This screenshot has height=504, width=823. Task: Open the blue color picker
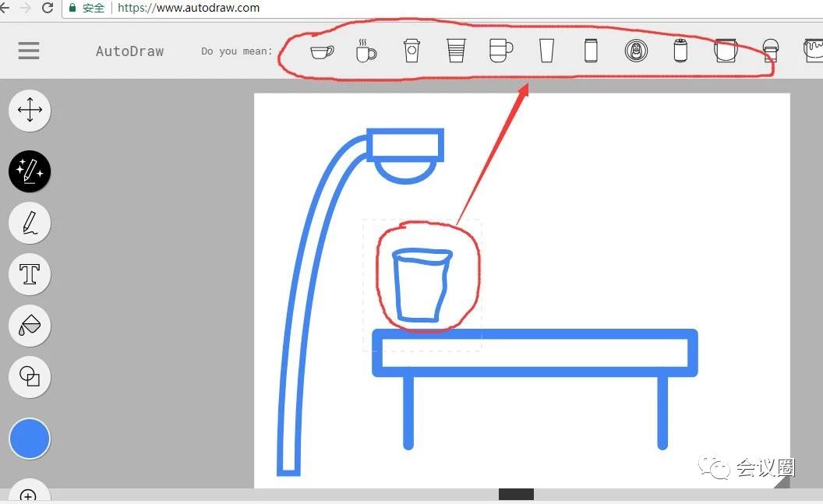pos(30,439)
